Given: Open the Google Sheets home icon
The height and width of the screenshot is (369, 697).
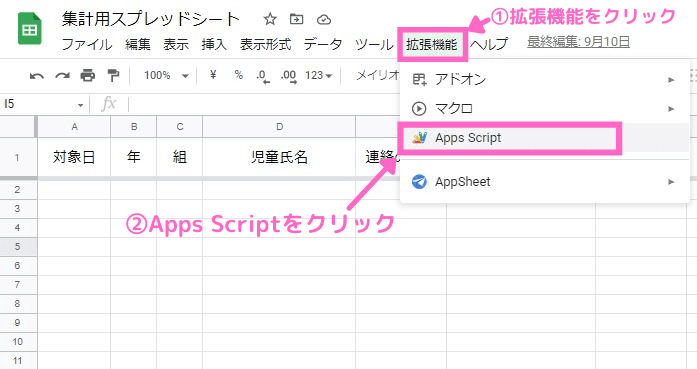Looking at the screenshot, I should click(30, 29).
